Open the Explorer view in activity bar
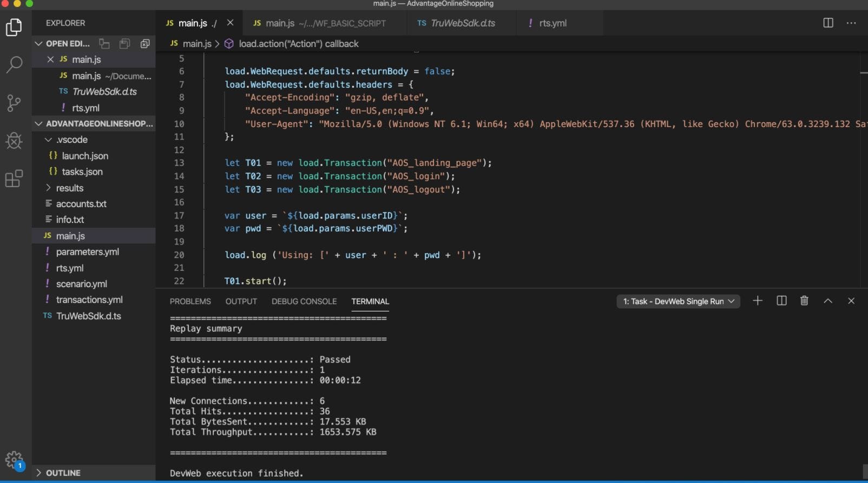 coord(14,27)
